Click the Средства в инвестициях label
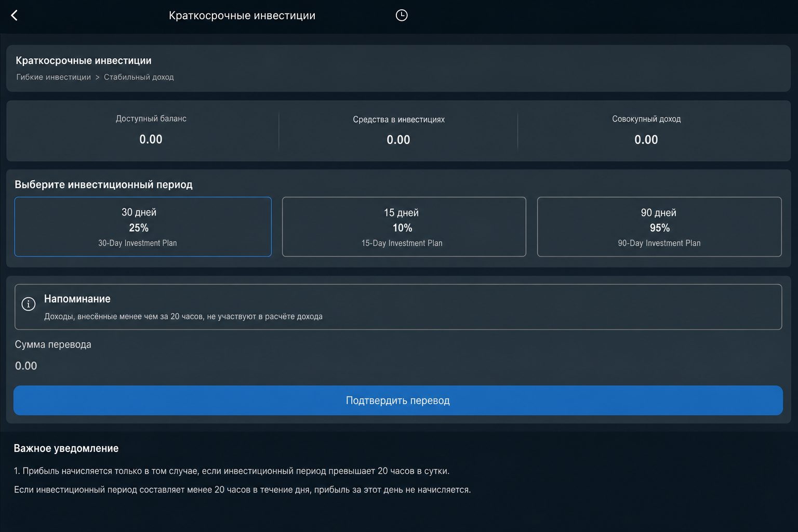The image size is (798, 532). (x=398, y=119)
